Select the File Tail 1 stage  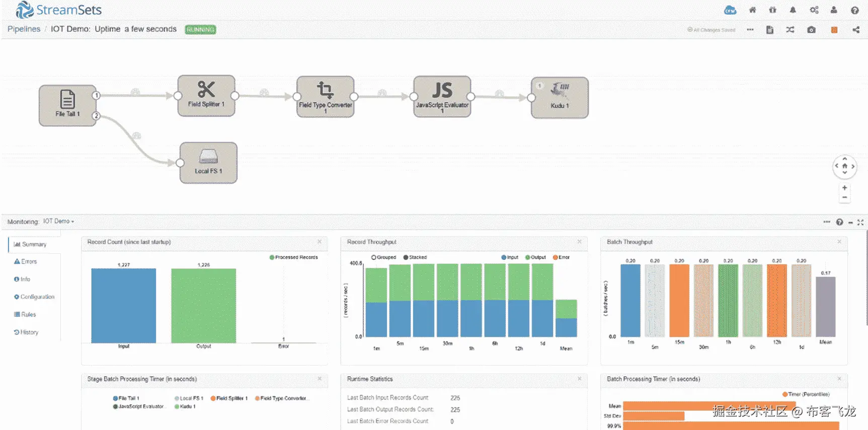(67, 105)
